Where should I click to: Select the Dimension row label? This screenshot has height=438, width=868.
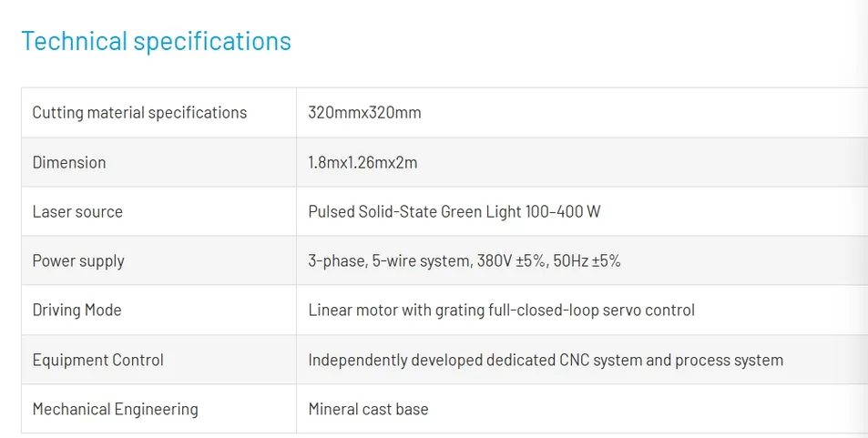(x=69, y=162)
